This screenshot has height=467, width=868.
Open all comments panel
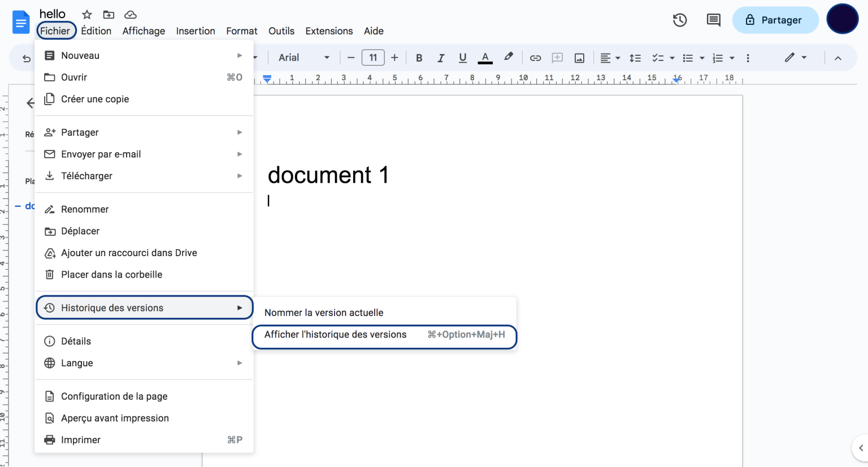[713, 19]
